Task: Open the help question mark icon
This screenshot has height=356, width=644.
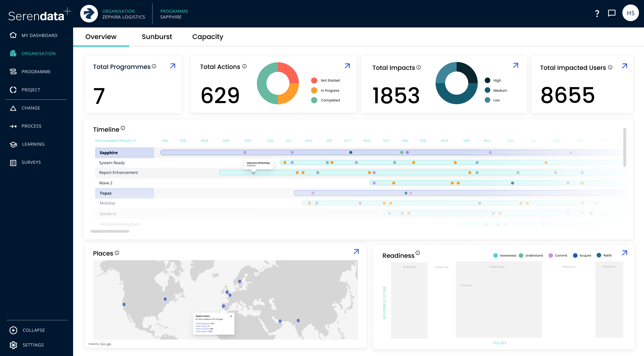Action: [x=597, y=13]
